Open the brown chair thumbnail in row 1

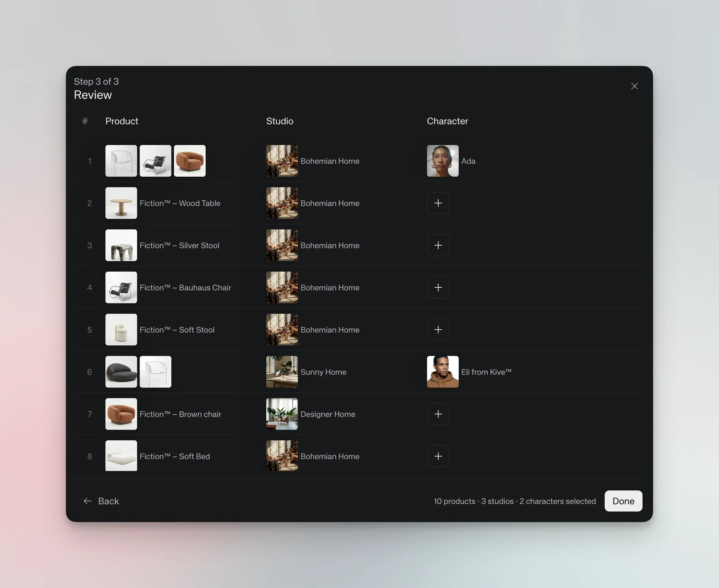coord(190,161)
